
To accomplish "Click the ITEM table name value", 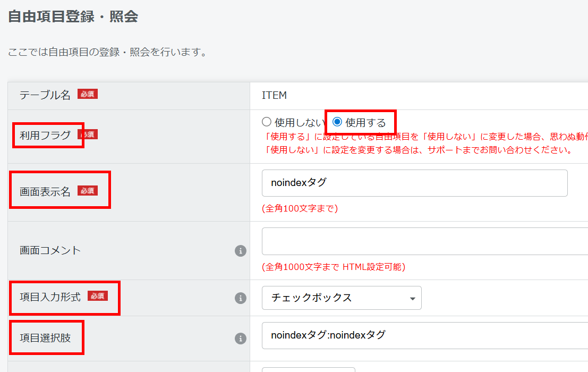I will (x=274, y=95).
